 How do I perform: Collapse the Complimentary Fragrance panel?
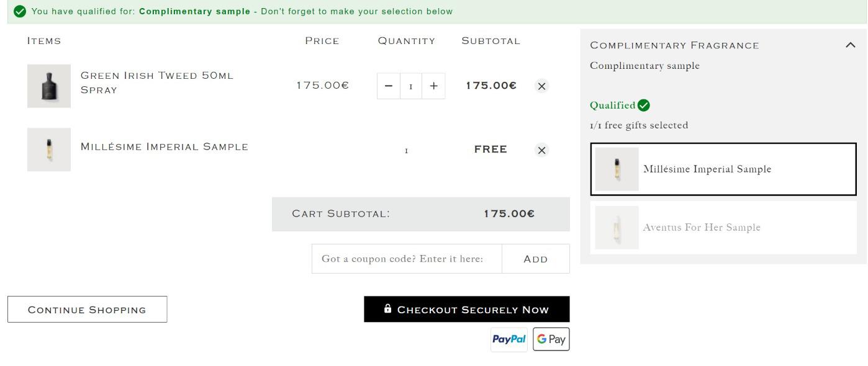click(x=850, y=45)
